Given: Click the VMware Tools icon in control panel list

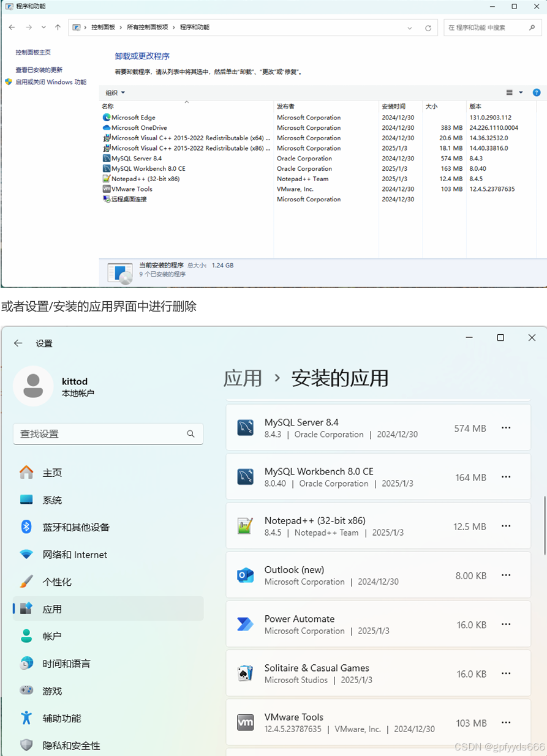Looking at the screenshot, I should pos(107,189).
